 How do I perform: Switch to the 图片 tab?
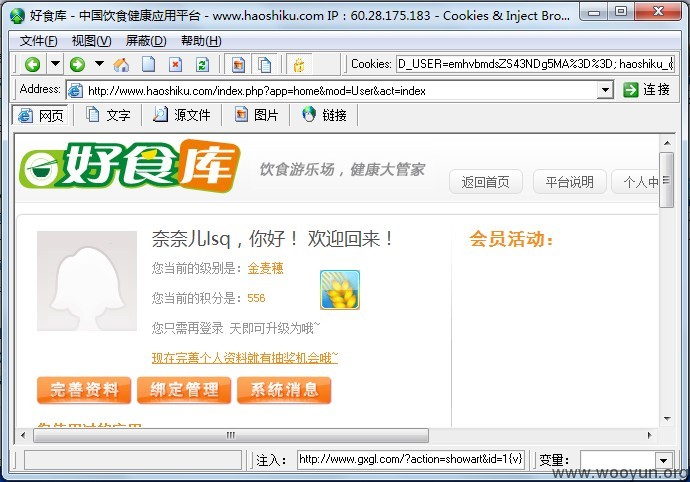coord(256,115)
